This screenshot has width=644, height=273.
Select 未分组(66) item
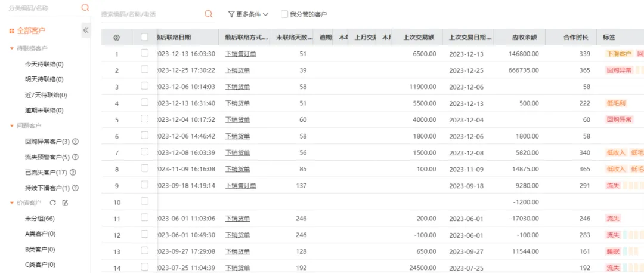pyautogui.click(x=40, y=218)
